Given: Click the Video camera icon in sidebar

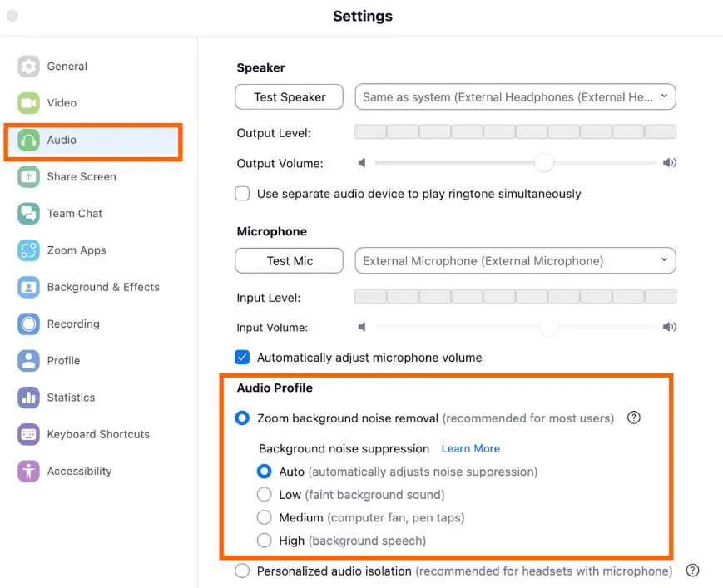Looking at the screenshot, I should (x=28, y=103).
